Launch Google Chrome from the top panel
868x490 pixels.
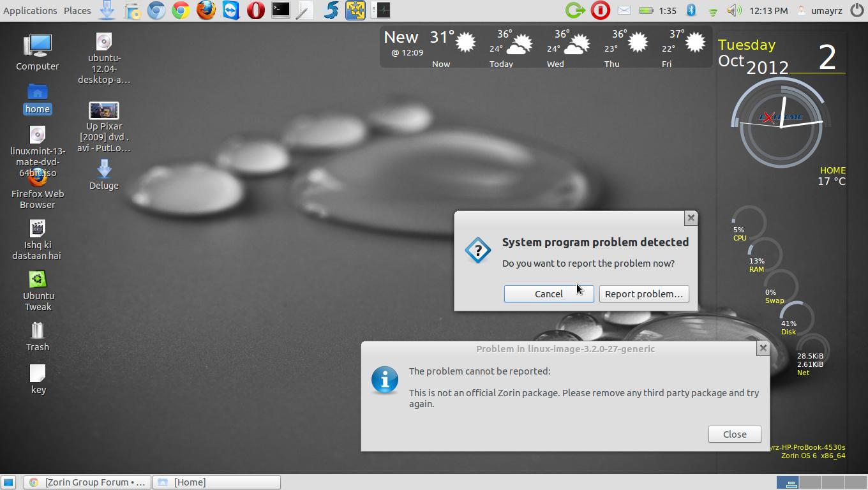coord(181,10)
